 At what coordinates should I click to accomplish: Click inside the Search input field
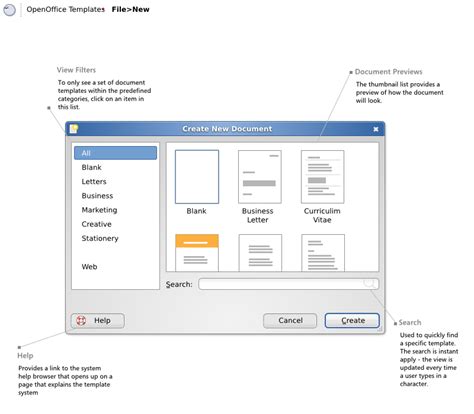[288, 284]
